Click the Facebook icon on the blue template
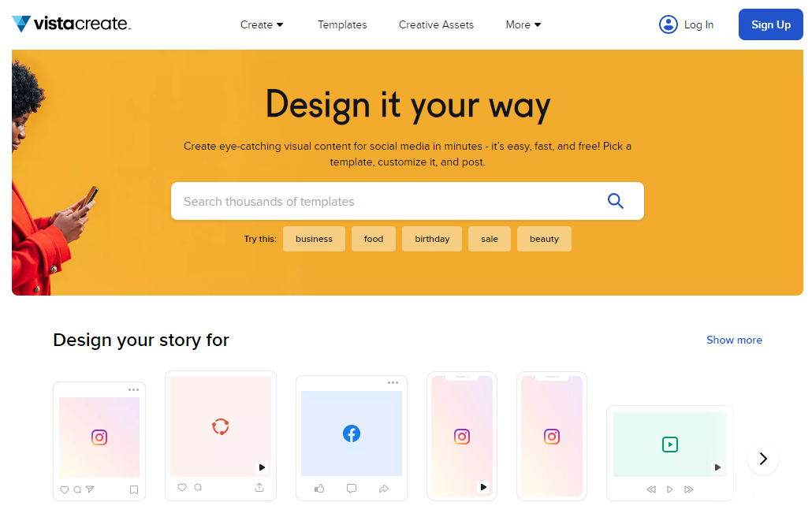The width and height of the screenshot is (812, 506). point(351,432)
